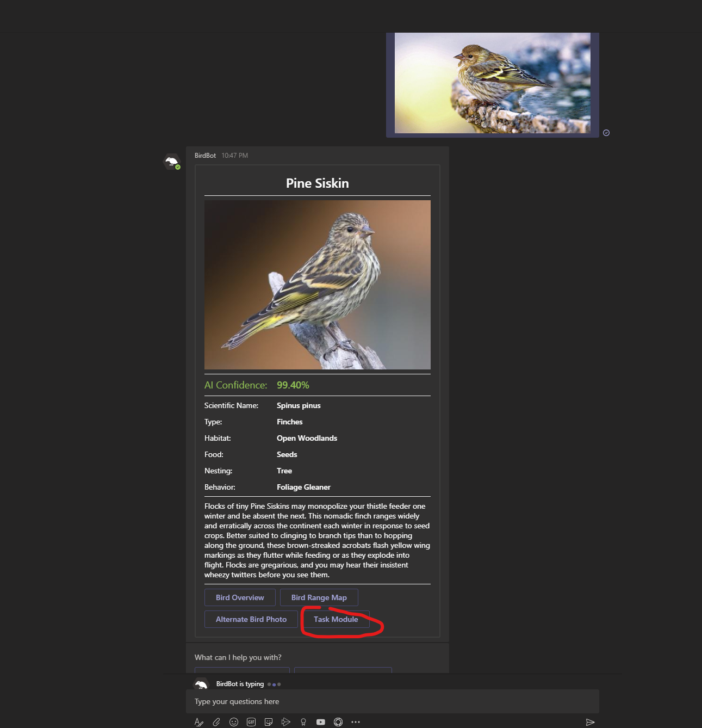The width and height of the screenshot is (702, 728).
Task: Click the 'Spinus pinus' scientific name
Action: (299, 405)
